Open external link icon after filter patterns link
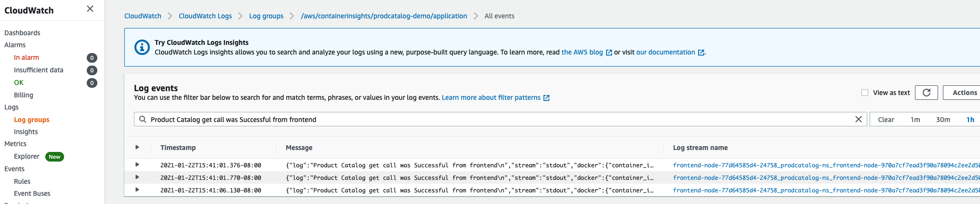The width and height of the screenshot is (980, 204). (x=546, y=98)
